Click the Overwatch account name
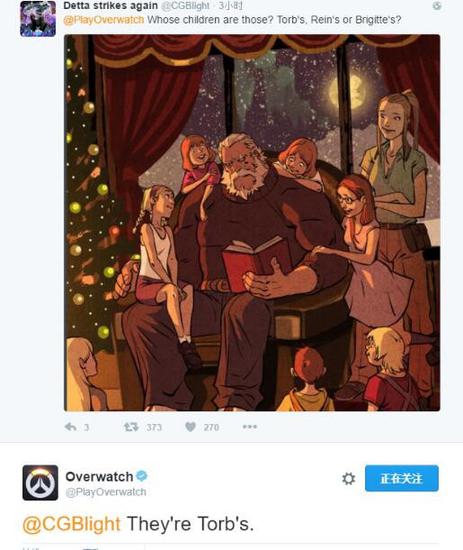This screenshot has height=550, width=463. 99,477
